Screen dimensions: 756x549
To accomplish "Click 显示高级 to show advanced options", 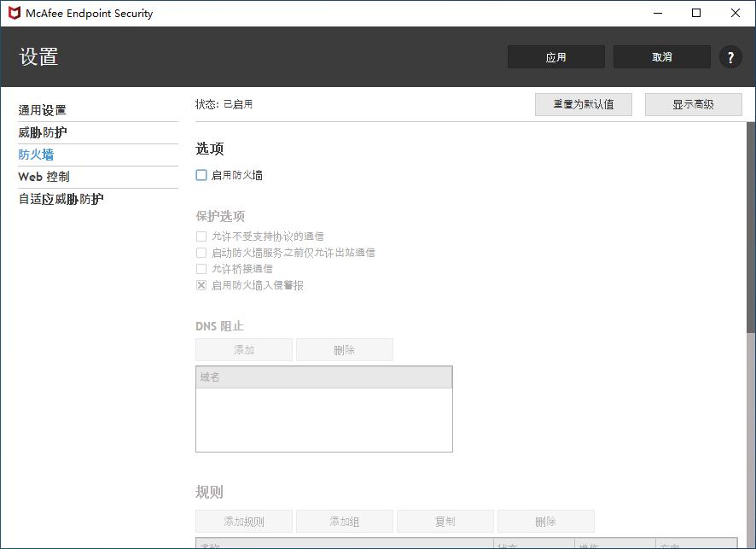I will click(x=693, y=103).
